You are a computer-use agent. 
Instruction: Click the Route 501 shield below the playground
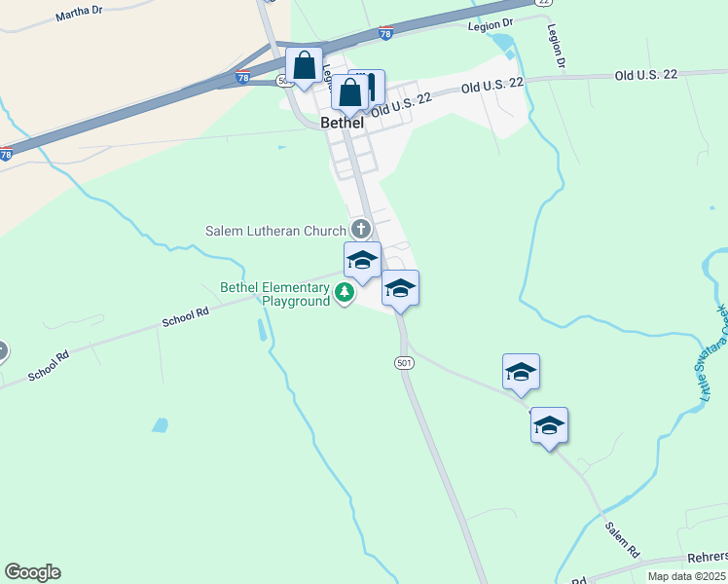tap(405, 362)
